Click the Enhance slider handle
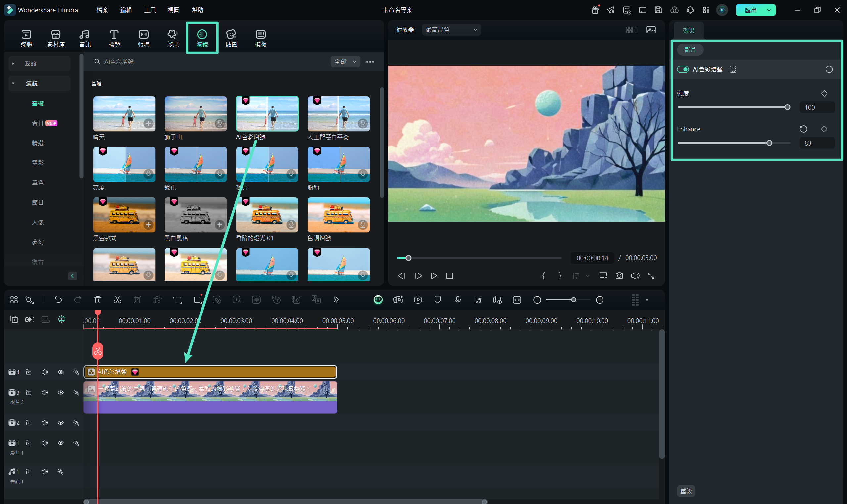Image resolution: width=847 pixels, height=504 pixels. click(x=769, y=143)
